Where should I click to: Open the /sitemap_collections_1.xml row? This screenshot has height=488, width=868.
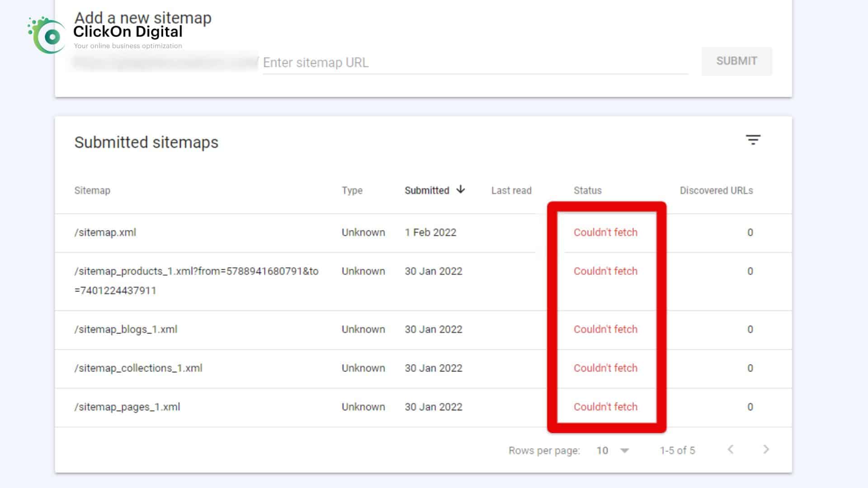coord(423,368)
